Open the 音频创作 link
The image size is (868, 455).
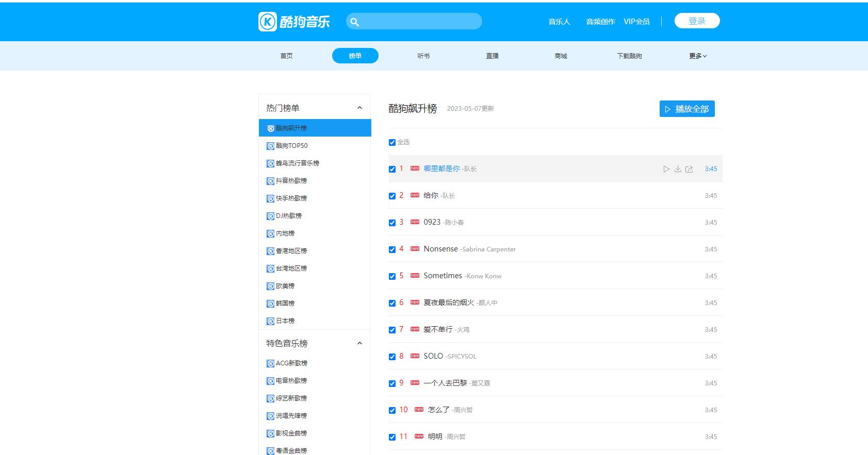600,22
